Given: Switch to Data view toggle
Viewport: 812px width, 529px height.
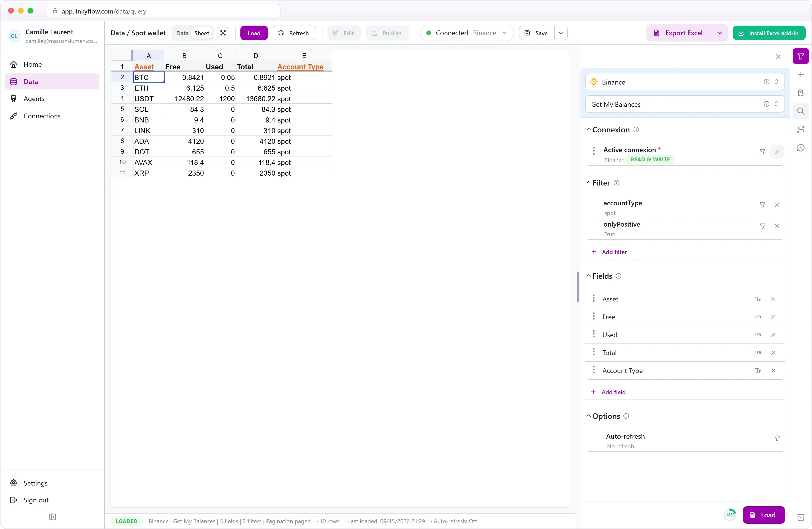Looking at the screenshot, I should click(x=182, y=33).
